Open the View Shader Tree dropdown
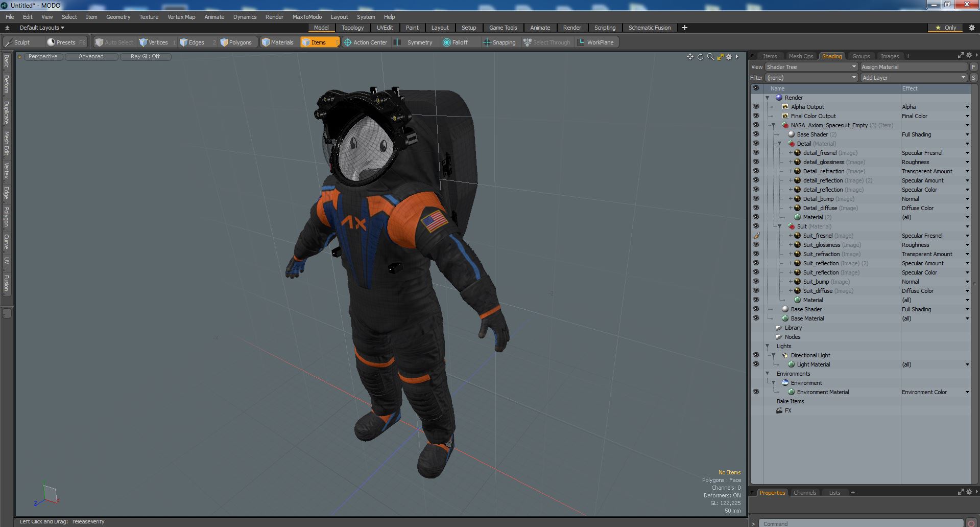 pyautogui.click(x=811, y=67)
